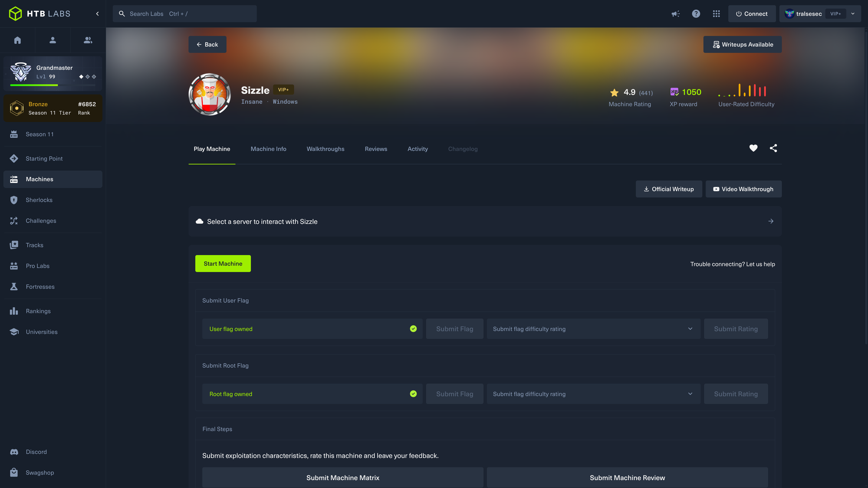The image size is (868, 488).
Task: Click the Grandmaster rank badge
Action: pyautogui.click(x=21, y=72)
